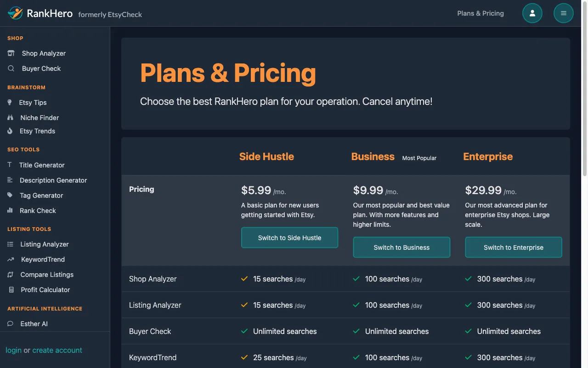This screenshot has width=588, height=368.
Task: Open the Rank Check tool
Action: [38, 211]
